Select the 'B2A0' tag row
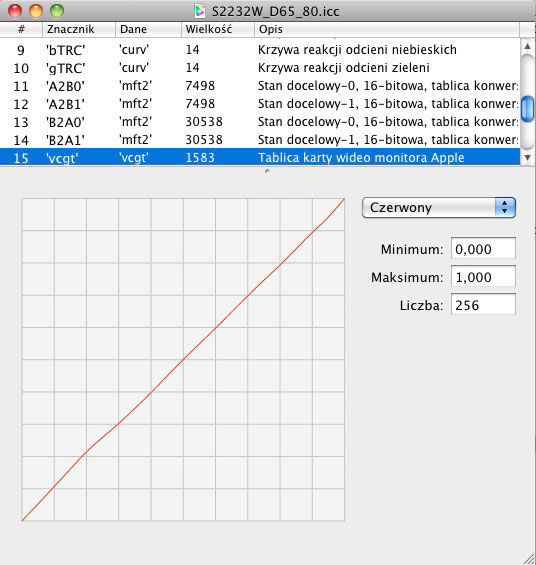 (x=260, y=122)
